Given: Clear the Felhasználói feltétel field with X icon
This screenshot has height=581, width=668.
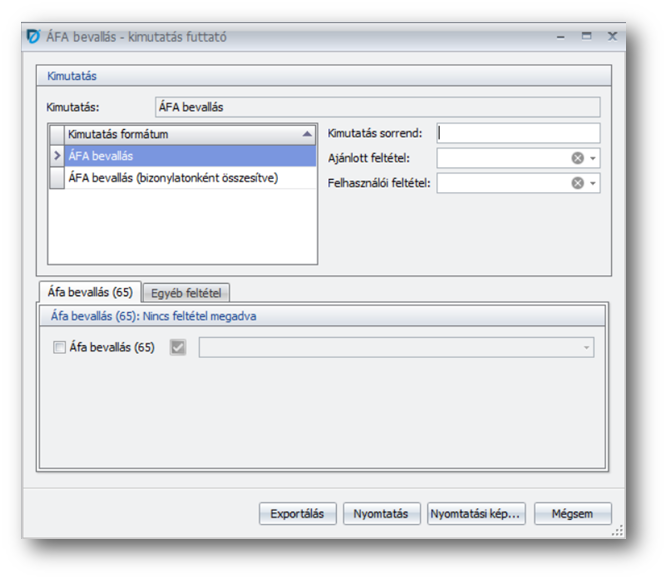Looking at the screenshot, I should point(577,183).
